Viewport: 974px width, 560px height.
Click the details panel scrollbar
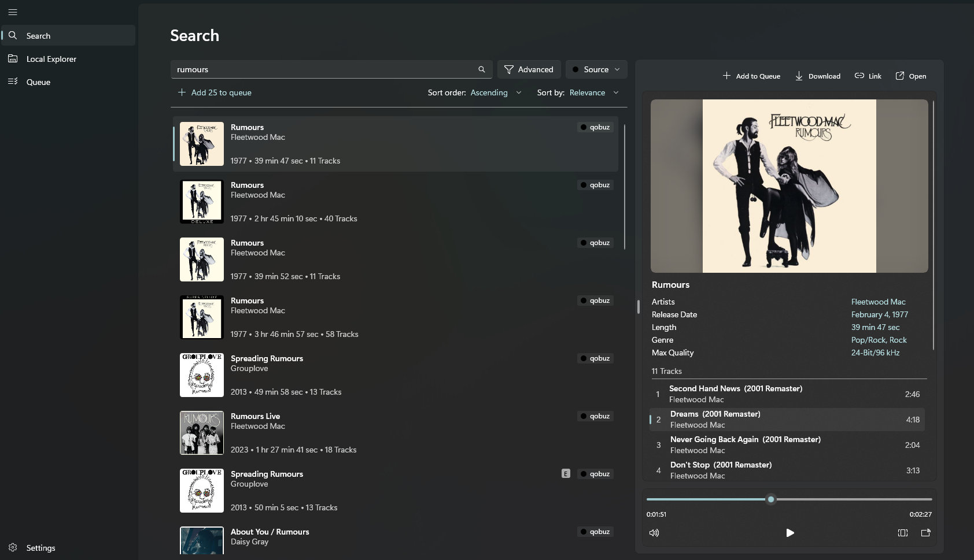coord(934,225)
